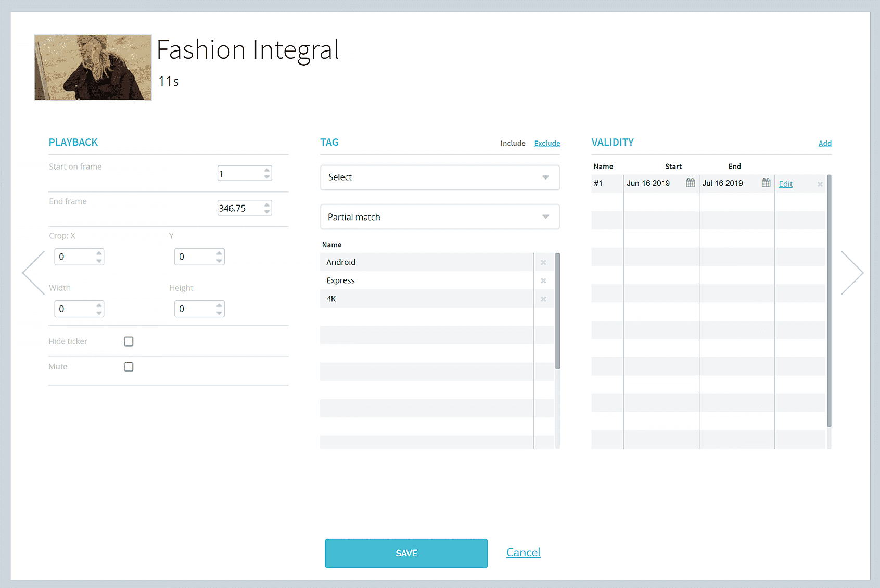Click the tag list scrollbar
The image size is (880, 588).
(557, 311)
